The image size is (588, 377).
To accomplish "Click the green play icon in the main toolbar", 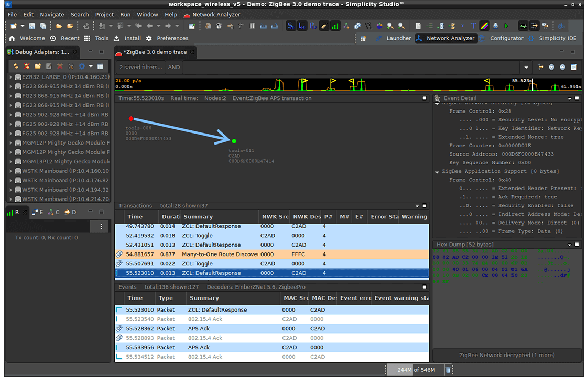I will (506, 25).
